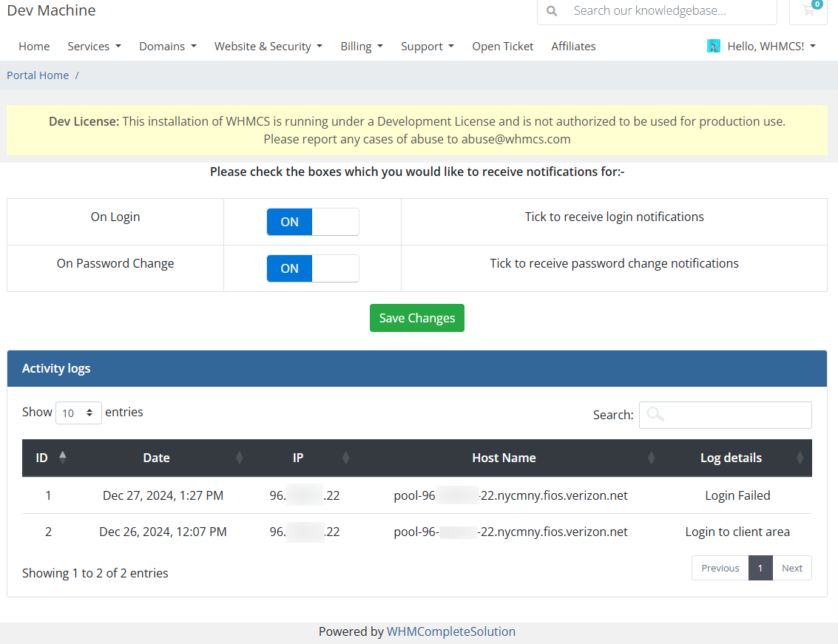Expand the Support dropdown menu

point(428,47)
